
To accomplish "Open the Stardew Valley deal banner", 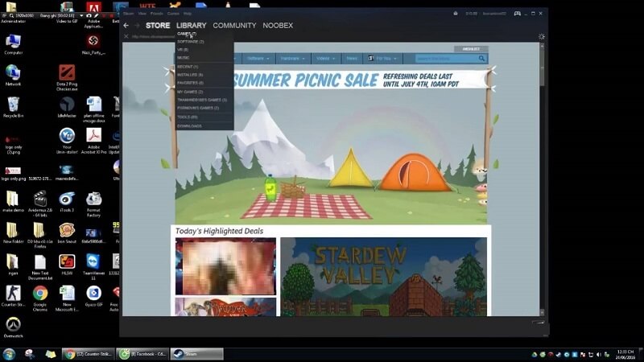I will click(x=384, y=277).
